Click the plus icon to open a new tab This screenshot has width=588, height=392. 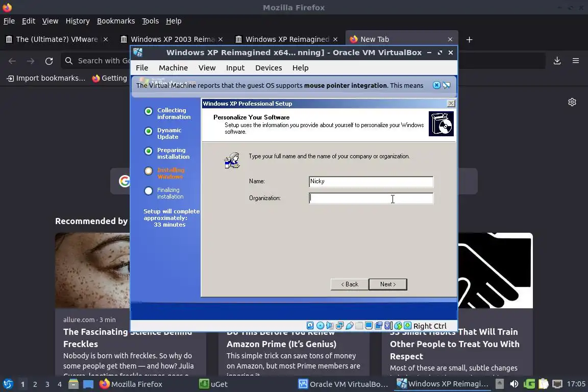pos(469,39)
